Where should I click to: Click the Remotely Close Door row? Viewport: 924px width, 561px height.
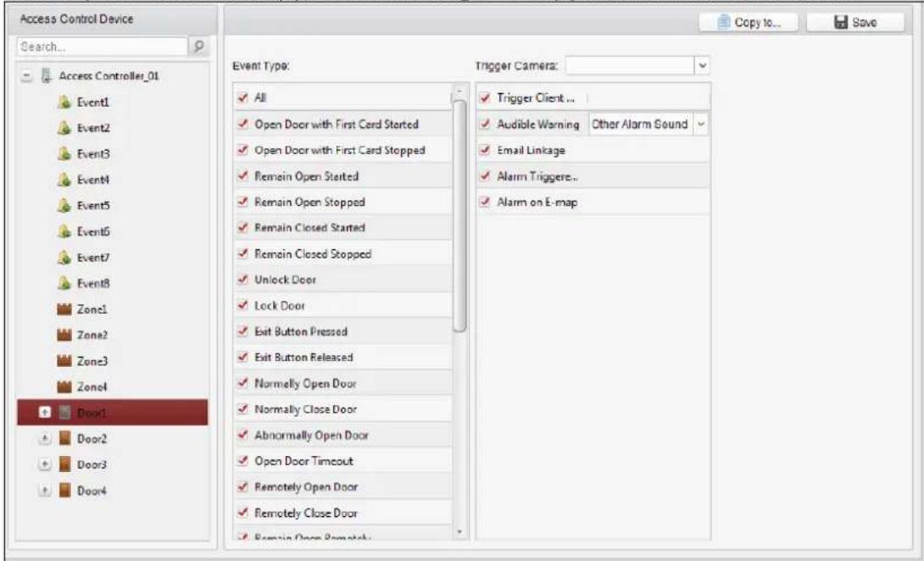click(343, 513)
